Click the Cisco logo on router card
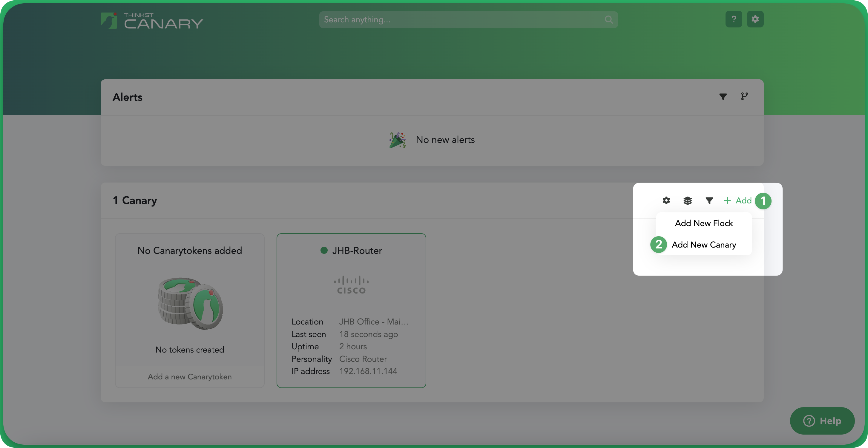 (351, 285)
